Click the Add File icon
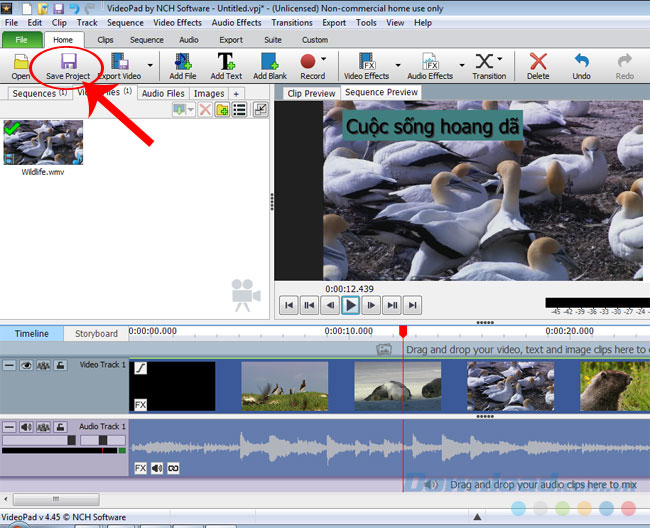650x528 pixels. (x=183, y=61)
